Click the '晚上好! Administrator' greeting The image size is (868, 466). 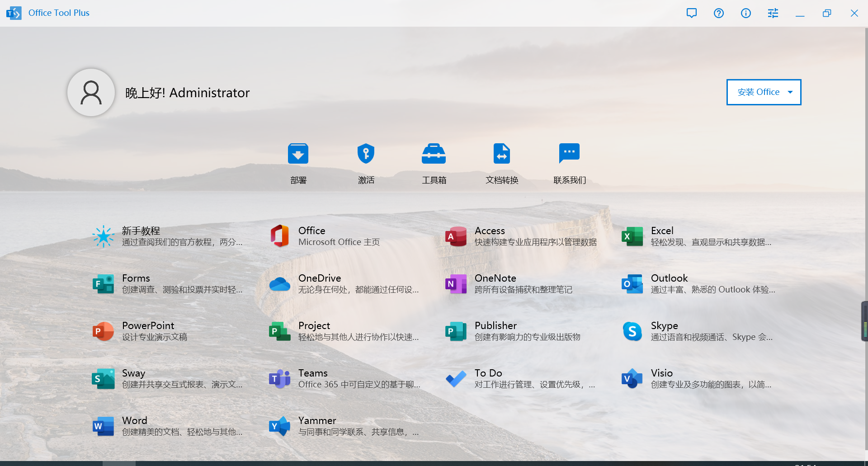point(187,93)
